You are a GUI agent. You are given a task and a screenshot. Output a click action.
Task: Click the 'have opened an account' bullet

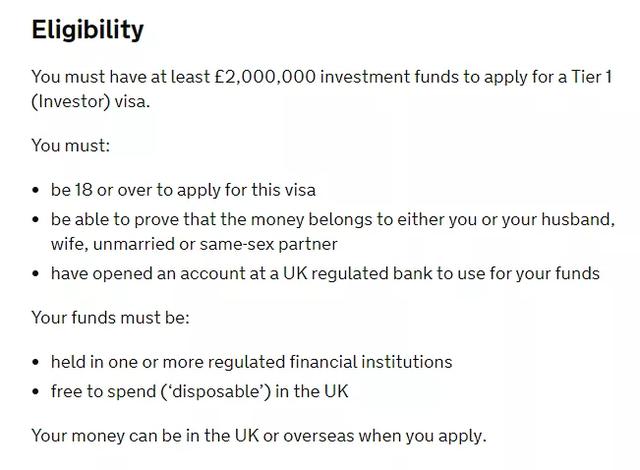(325, 273)
